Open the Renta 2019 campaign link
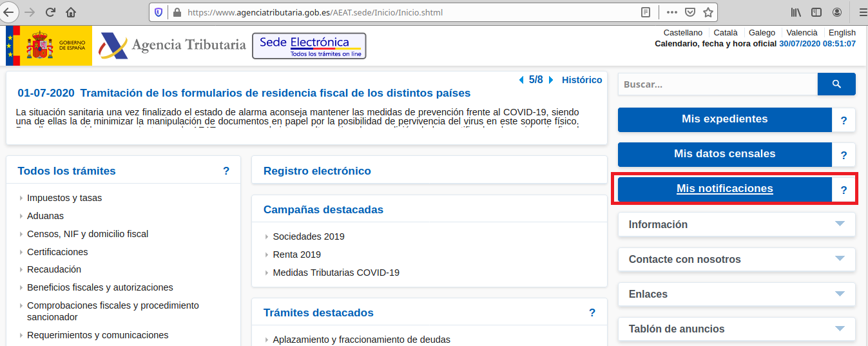The image size is (868, 346). [x=296, y=255]
